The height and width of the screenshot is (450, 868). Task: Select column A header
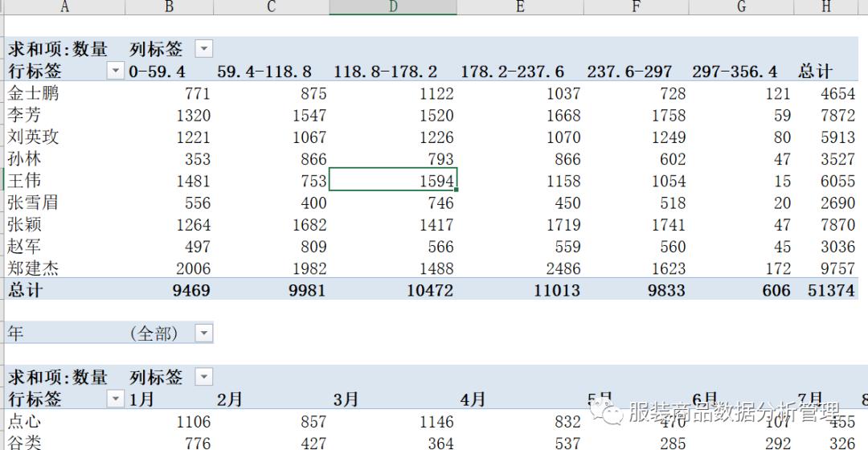pos(65,6)
